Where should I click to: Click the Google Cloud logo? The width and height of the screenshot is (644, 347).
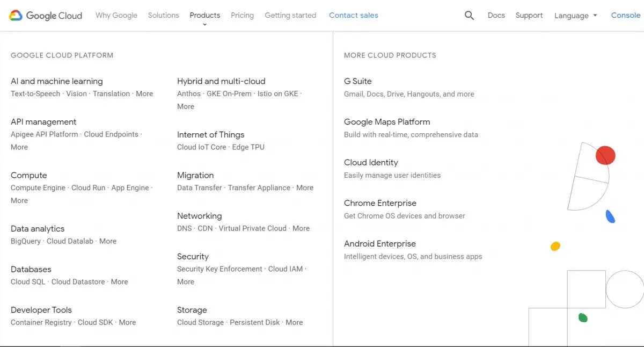point(46,16)
